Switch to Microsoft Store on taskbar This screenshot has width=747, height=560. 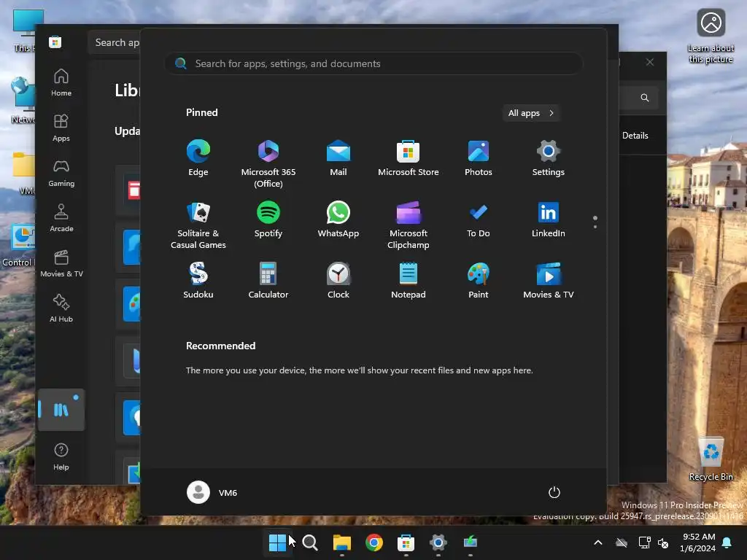tap(406, 542)
